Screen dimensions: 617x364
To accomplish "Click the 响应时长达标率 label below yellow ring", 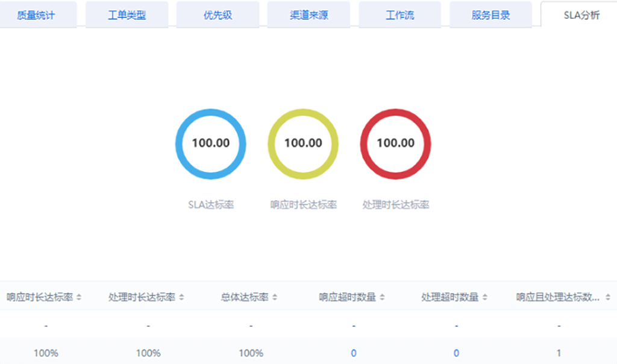I will coord(304,205).
